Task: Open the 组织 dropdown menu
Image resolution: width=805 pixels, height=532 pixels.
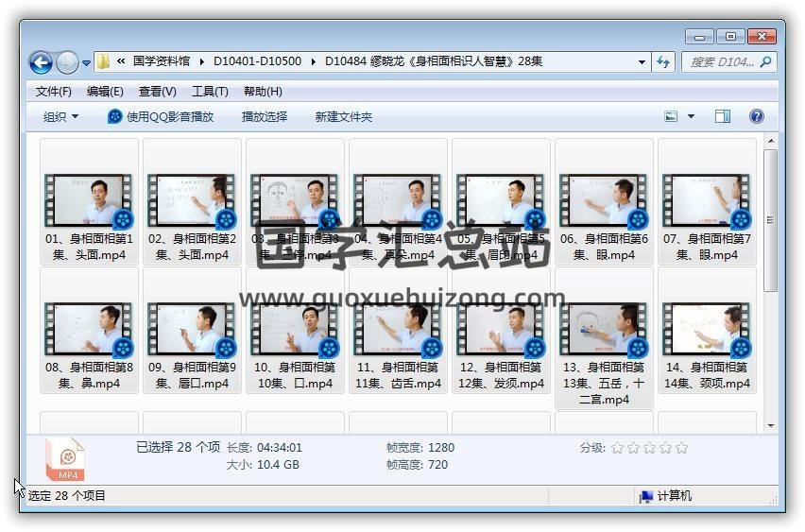Action: (61, 116)
